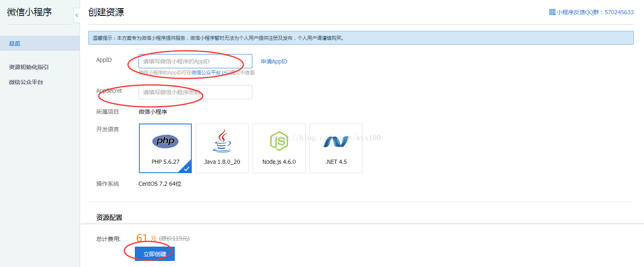This screenshot has width=644, height=267.
Task: Select Node.js 4.6.0 language option
Action: 279,148
